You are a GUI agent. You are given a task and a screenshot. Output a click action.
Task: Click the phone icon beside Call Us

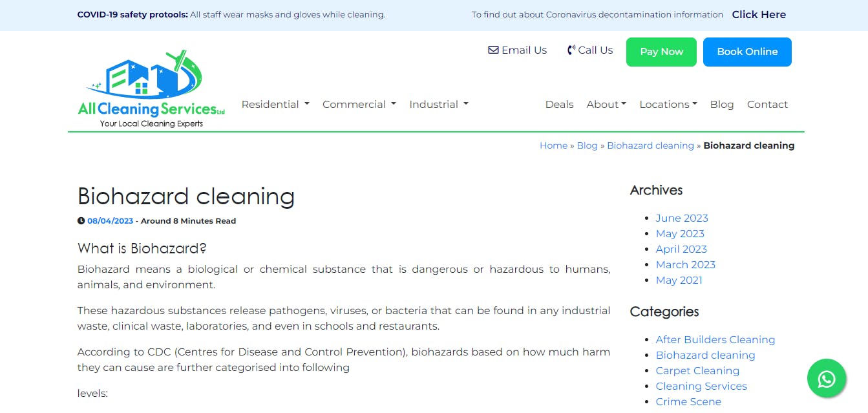coord(571,50)
